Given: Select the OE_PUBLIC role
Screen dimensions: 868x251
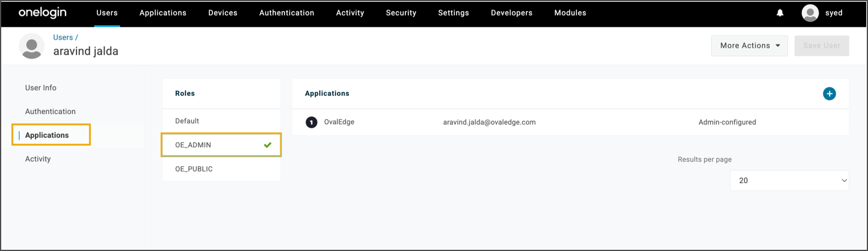Looking at the screenshot, I should click(x=194, y=169).
